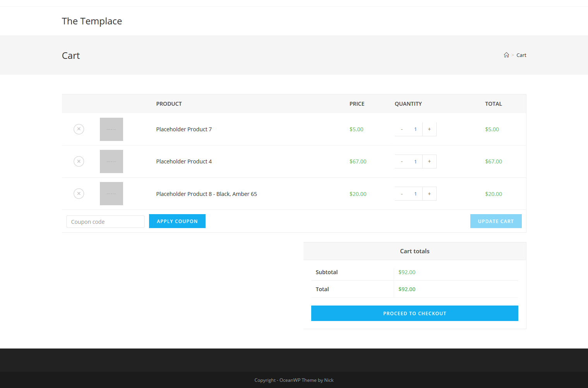
Task: Click the $5.00 total cell
Action: [x=492, y=129]
